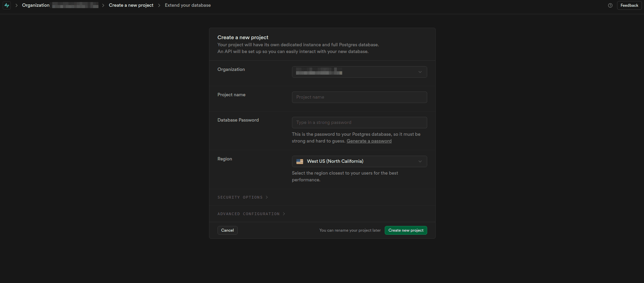
Task: Click the Cancel button
Action: point(227,230)
